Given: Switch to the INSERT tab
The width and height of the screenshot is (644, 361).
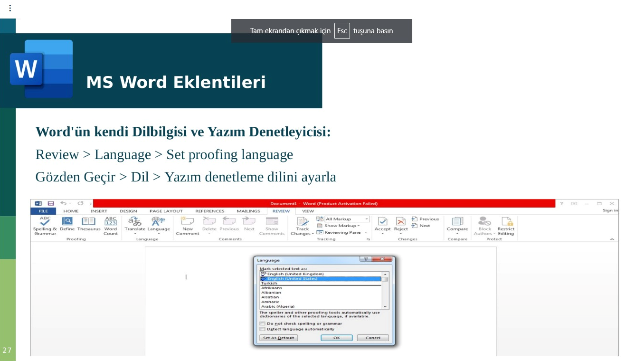Looking at the screenshot, I should 99,211.
